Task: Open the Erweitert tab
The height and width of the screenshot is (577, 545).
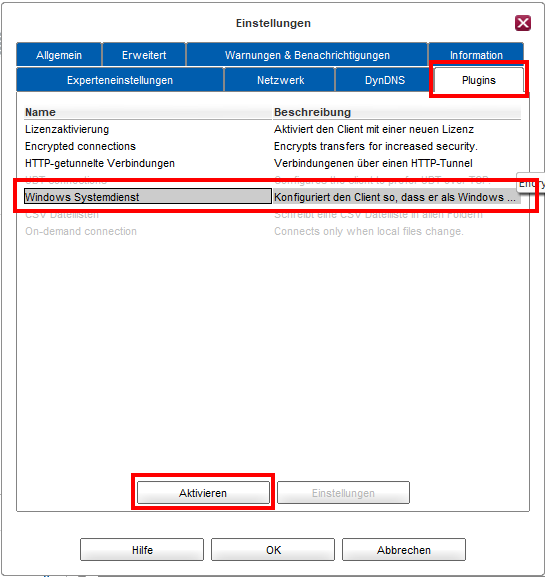Action: pyautogui.click(x=144, y=55)
